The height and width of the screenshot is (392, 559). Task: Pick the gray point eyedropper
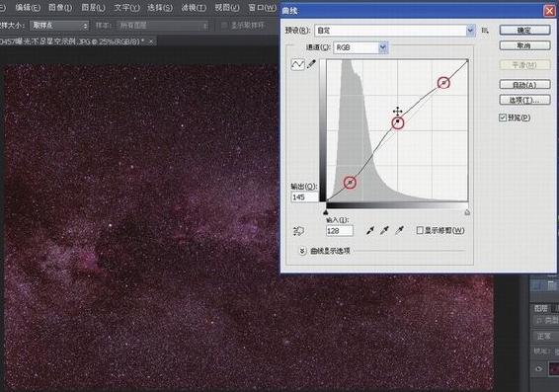384,231
